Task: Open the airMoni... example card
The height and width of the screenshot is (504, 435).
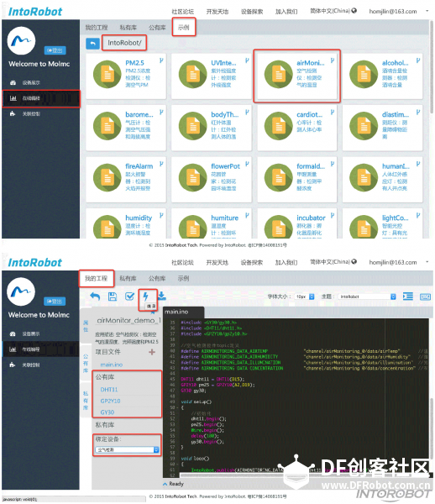Action: pos(296,76)
